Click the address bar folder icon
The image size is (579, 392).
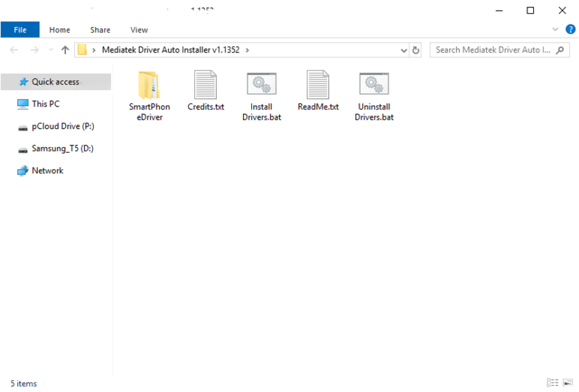(83, 50)
